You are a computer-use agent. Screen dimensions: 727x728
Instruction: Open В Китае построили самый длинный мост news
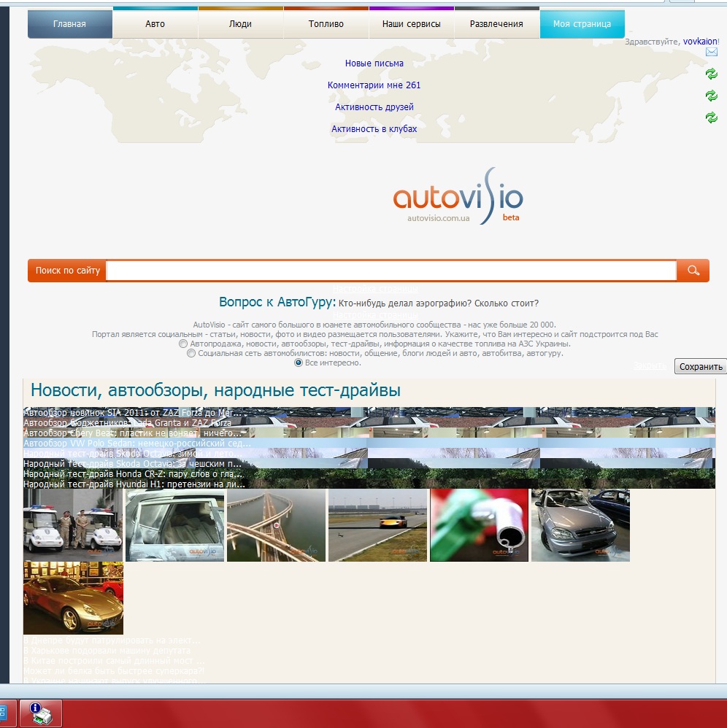(x=114, y=661)
